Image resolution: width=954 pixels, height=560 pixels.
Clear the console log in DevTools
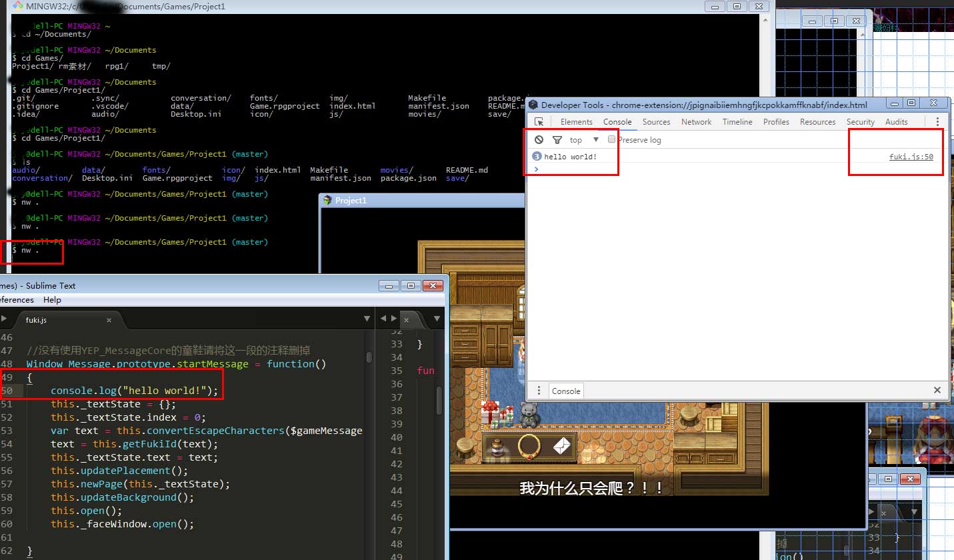tap(539, 140)
